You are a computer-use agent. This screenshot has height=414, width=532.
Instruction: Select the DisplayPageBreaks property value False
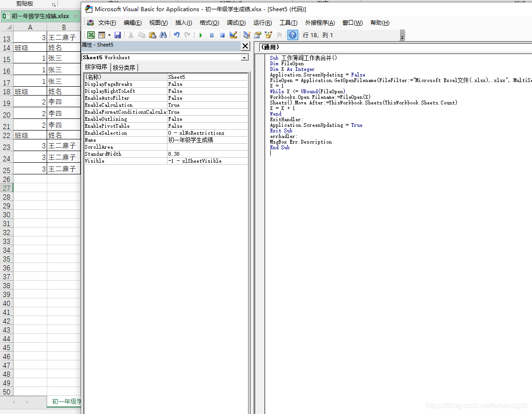click(x=208, y=84)
